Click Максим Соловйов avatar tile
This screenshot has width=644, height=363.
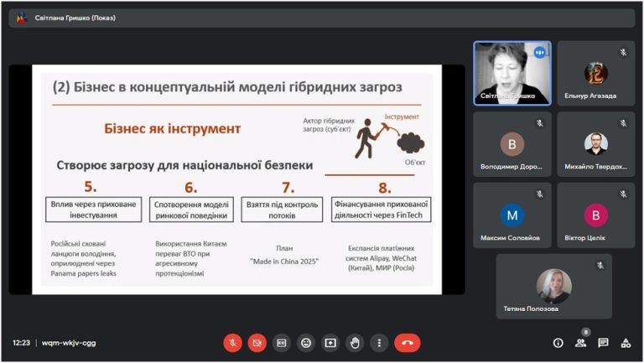tap(512, 215)
